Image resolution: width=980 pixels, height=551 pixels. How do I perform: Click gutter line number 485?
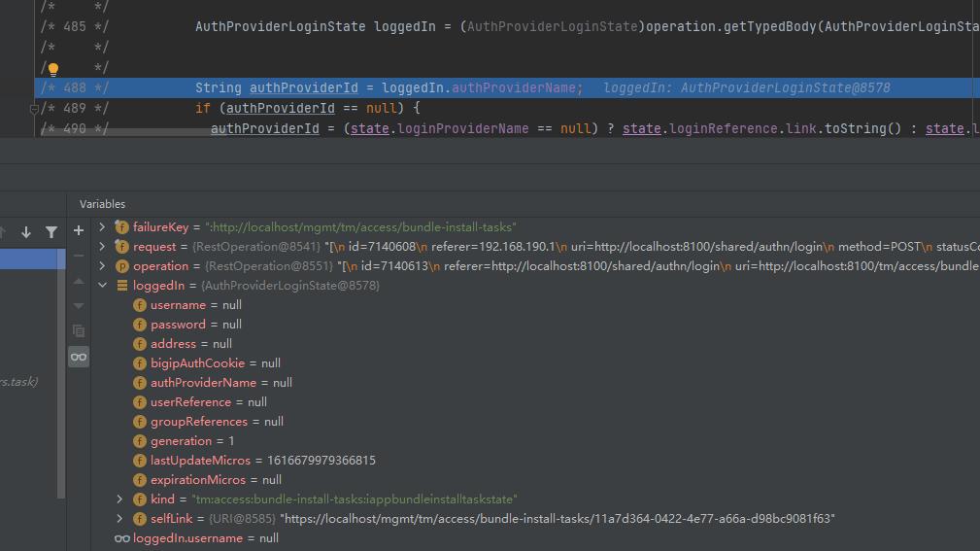[x=75, y=27]
